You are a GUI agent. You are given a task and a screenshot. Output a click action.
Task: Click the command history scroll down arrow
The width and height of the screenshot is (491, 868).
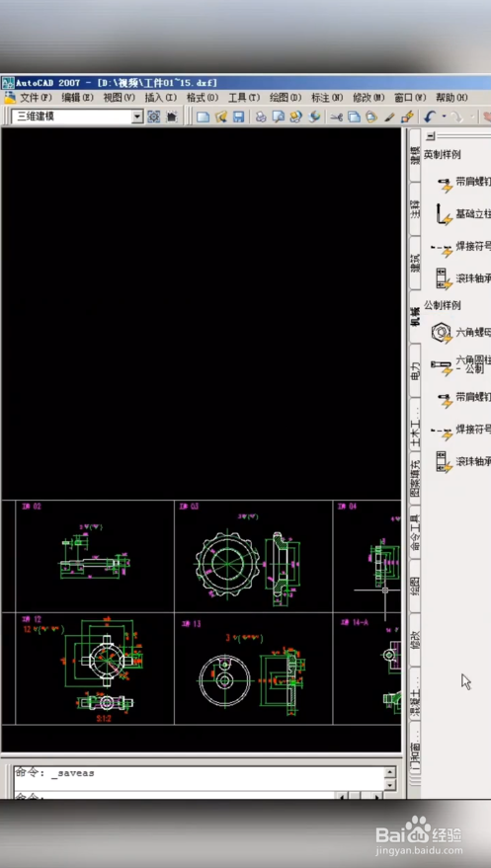(x=390, y=785)
